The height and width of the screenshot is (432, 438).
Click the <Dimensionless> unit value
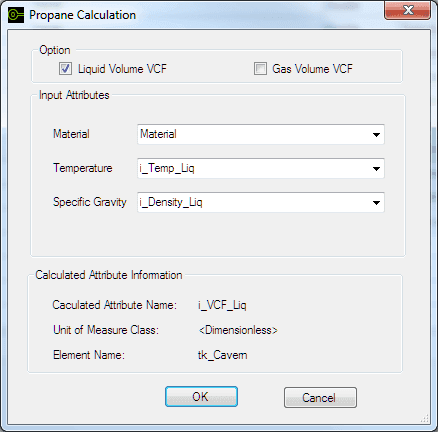[238, 330]
